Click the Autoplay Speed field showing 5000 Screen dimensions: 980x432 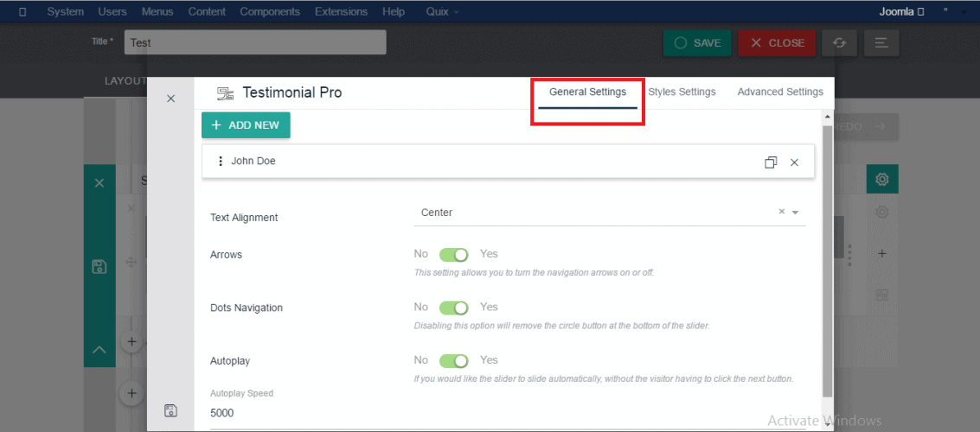point(508,413)
